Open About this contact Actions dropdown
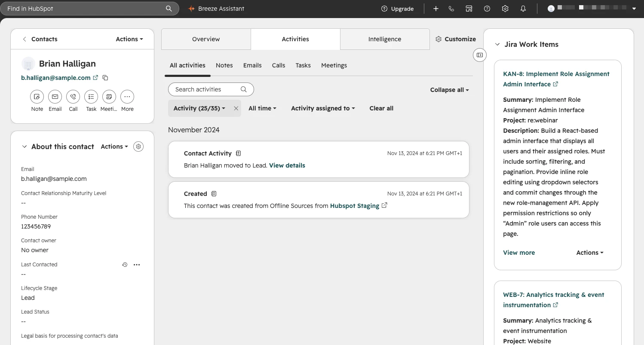The height and width of the screenshot is (345, 644). point(114,147)
